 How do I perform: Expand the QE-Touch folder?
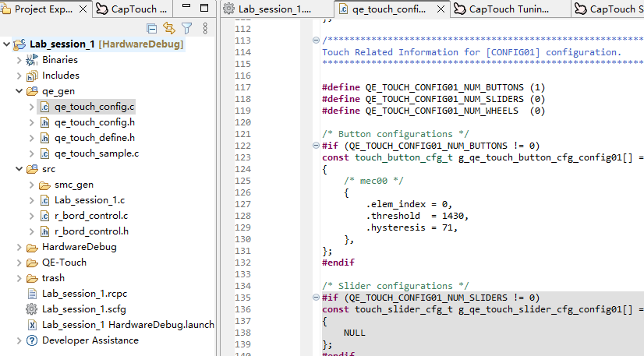(19, 263)
